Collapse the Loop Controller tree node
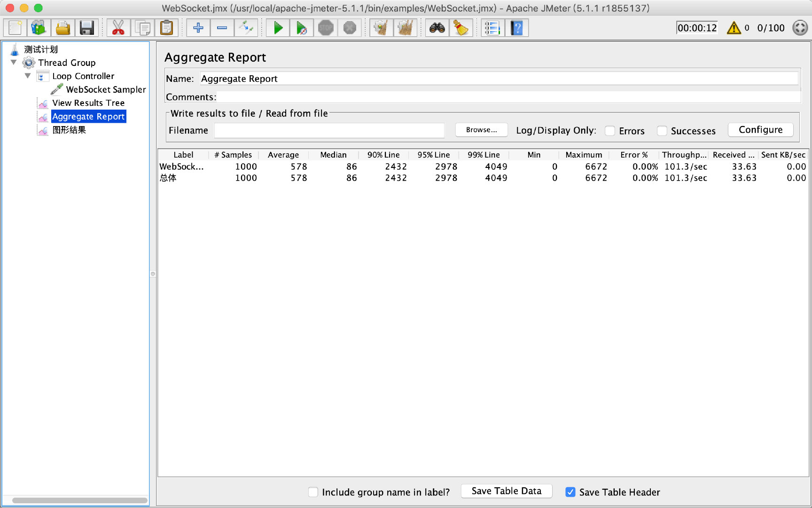 point(28,76)
